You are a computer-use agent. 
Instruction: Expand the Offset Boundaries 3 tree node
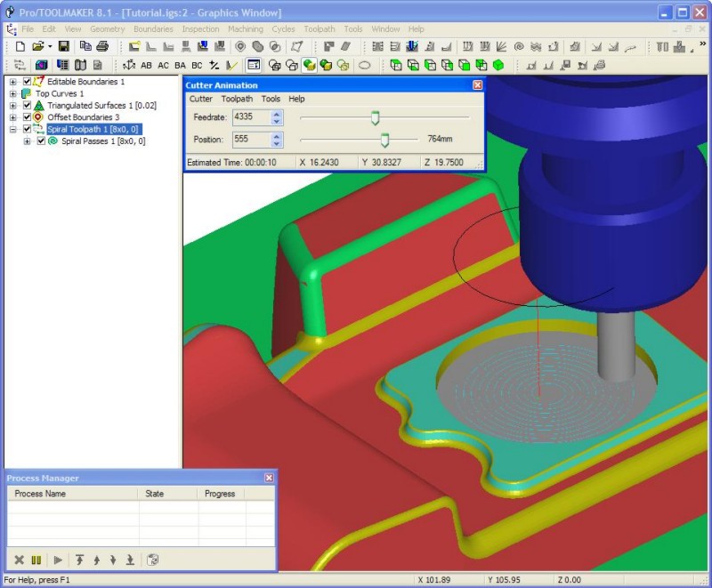(12, 117)
